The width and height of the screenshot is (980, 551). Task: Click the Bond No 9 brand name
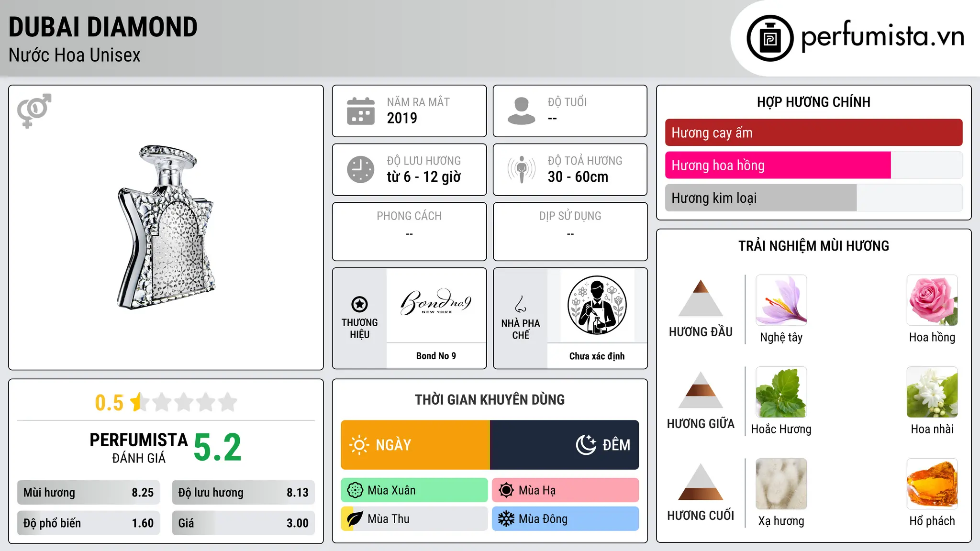[x=436, y=356]
